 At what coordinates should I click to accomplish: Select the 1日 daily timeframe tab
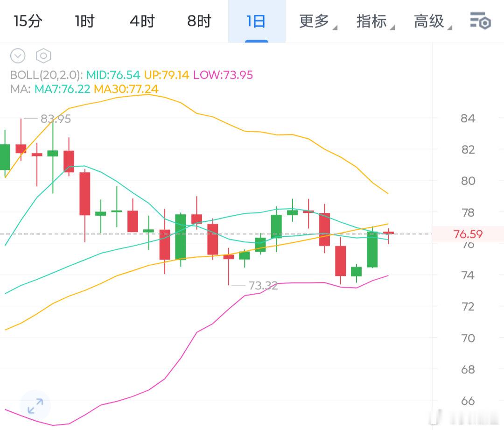(257, 21)
